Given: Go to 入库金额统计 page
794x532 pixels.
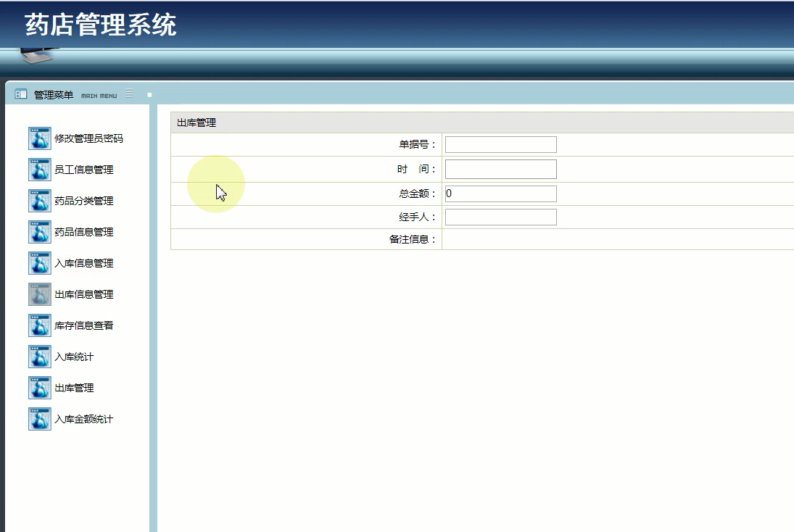Looking at the screenshot, I should (x=83, y=419).
